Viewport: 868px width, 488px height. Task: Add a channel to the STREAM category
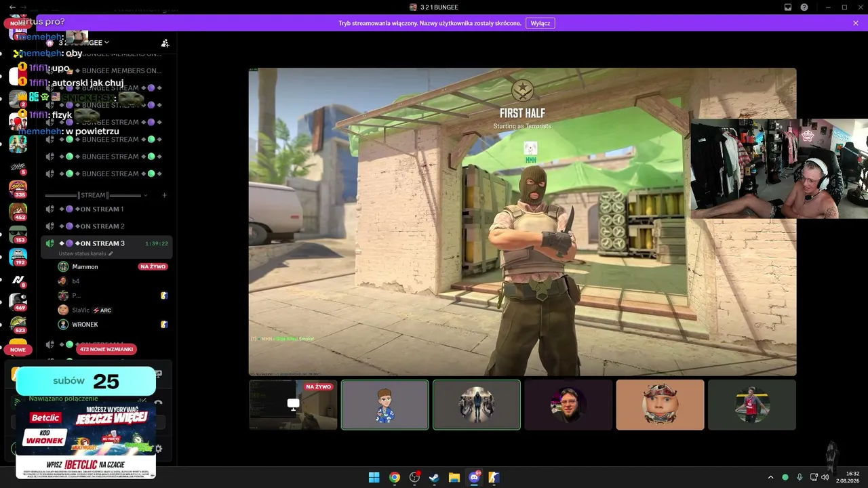point(164,195)
